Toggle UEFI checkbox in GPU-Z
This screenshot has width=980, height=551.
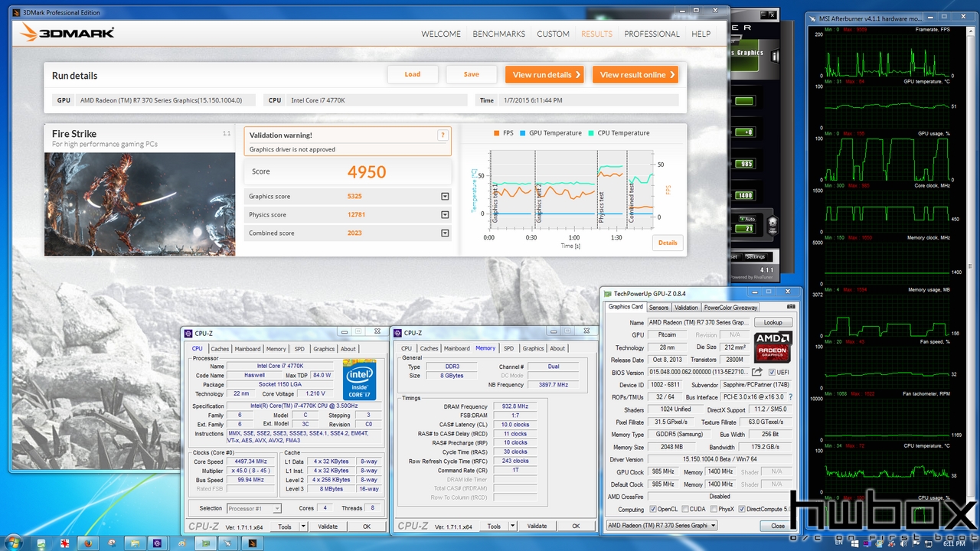pos(773,372)
